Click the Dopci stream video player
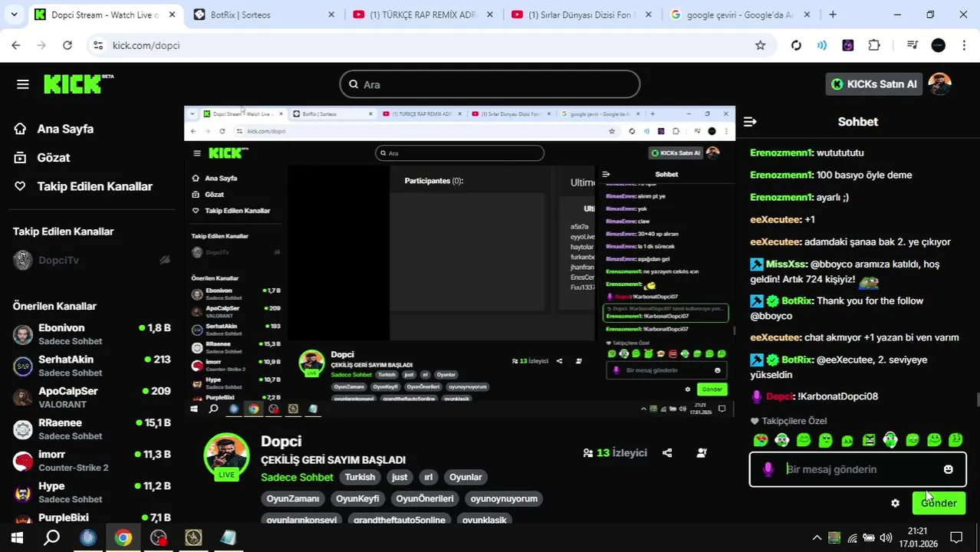The height and width of the screenshot is (552, 980). (x=459, y=261)
